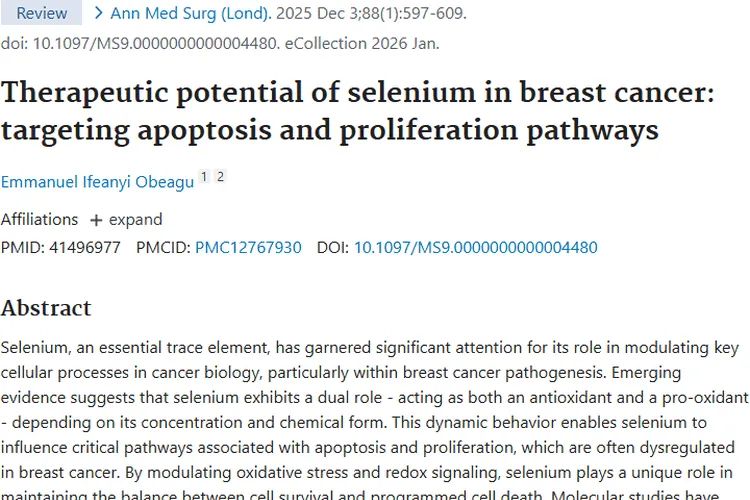Open the Ann Med Surg (Lond) journal dropdown

coord(189,13)
